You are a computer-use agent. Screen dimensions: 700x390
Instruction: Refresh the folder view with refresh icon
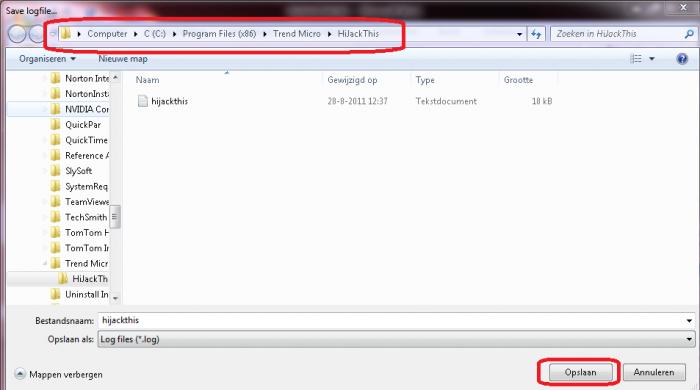point(536,34)
